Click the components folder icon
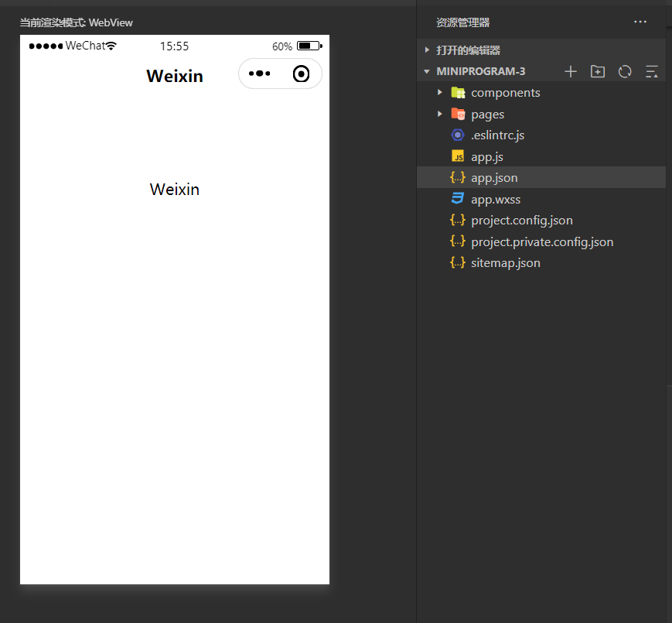672x623 pixels. (x=458, y=93)
